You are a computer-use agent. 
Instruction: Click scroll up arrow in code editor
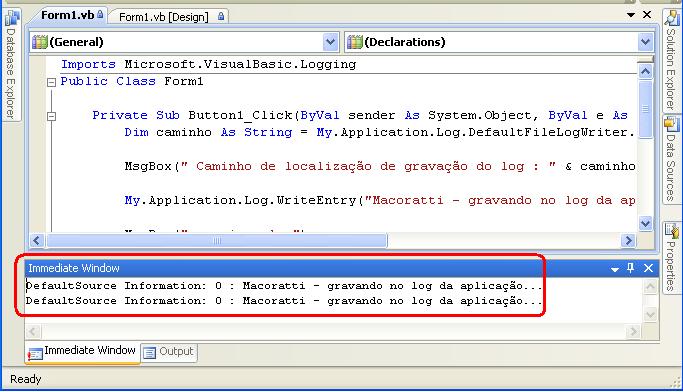click(x=646, y=71)
